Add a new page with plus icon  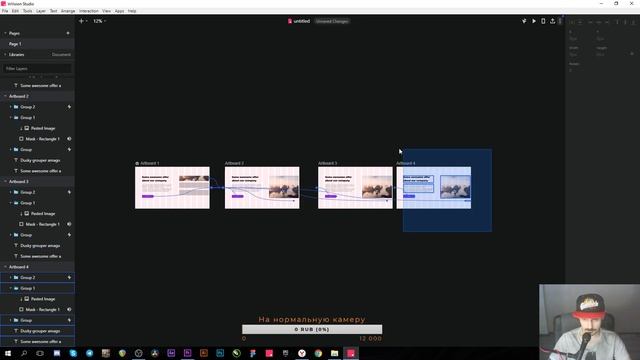(x=68, y=33)
